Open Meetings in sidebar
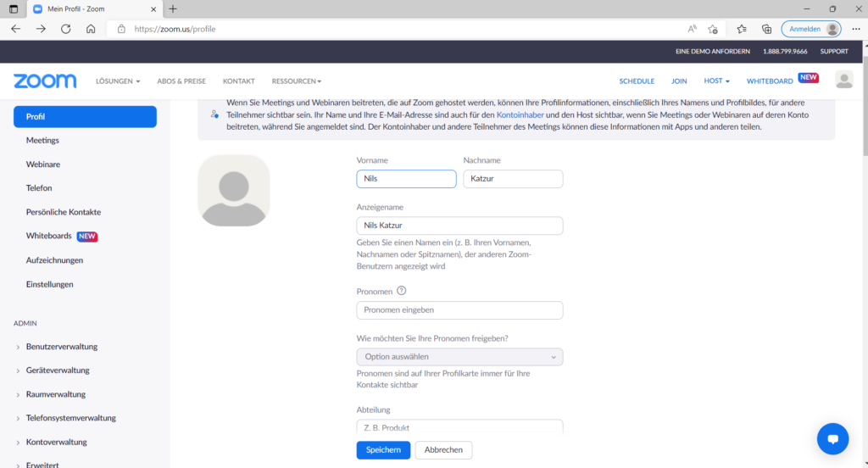Screen dimensions: 868x468 pos(42,140)
